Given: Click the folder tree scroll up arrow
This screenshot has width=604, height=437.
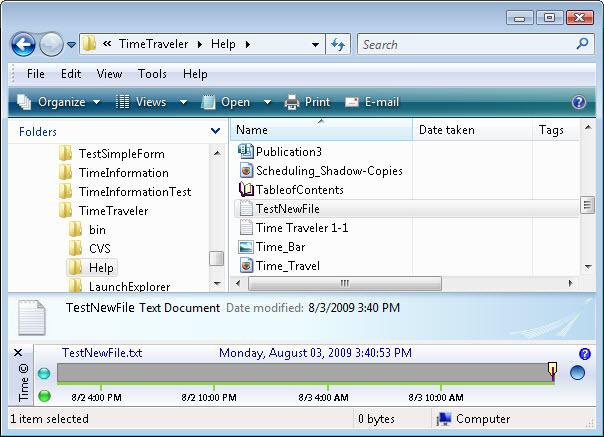Looking at the screenshot, I should 217,153.
